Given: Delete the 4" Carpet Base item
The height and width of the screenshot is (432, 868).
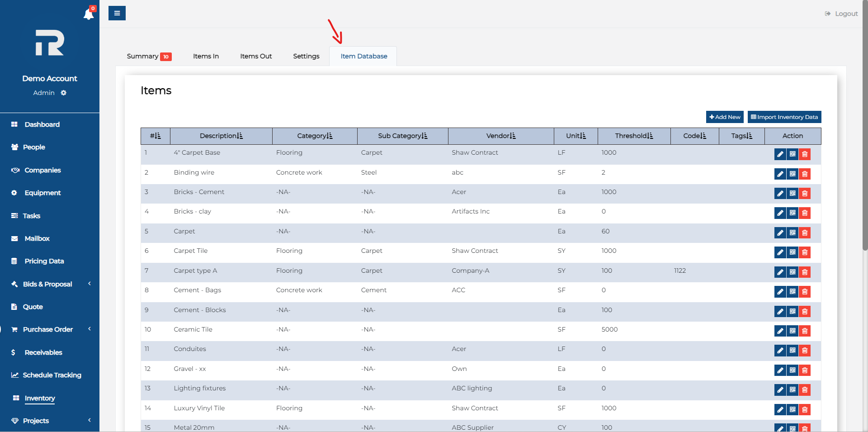Looking at the screenshot, I should click(x=805, y=154).
